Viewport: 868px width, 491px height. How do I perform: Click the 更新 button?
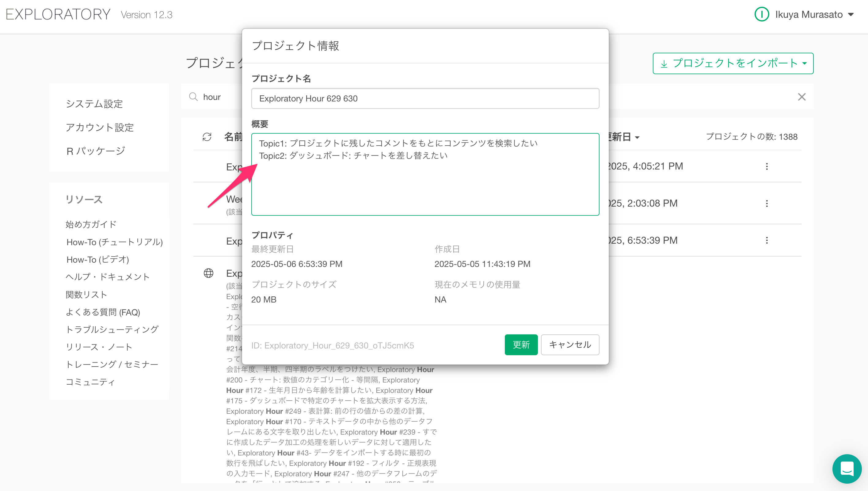(521, 344)
